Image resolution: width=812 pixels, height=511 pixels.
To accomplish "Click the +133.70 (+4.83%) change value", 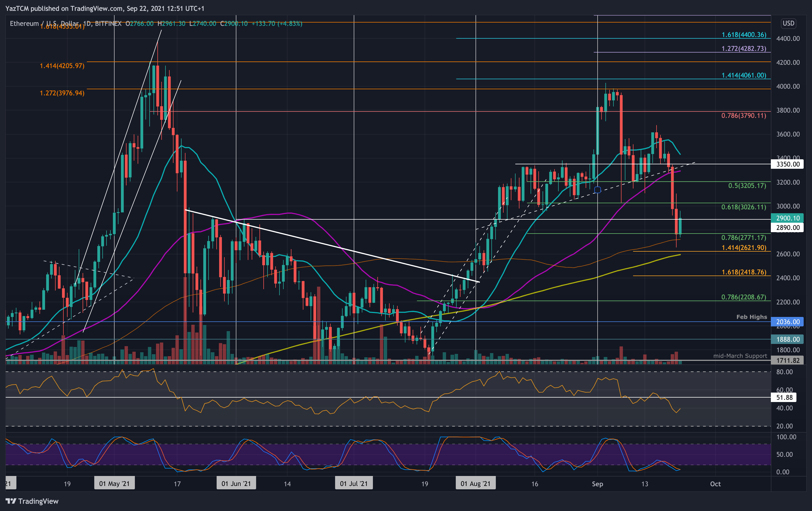I will click(277, 24).
